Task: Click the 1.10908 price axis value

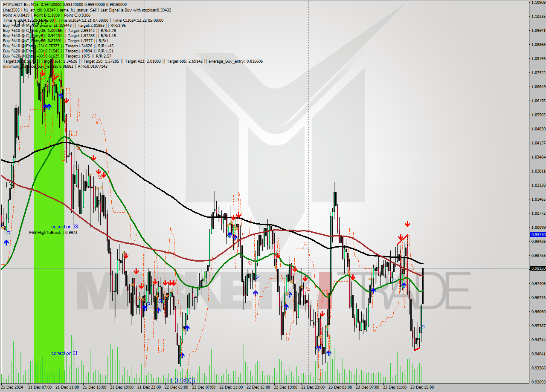Action: [x=539, y=3]
